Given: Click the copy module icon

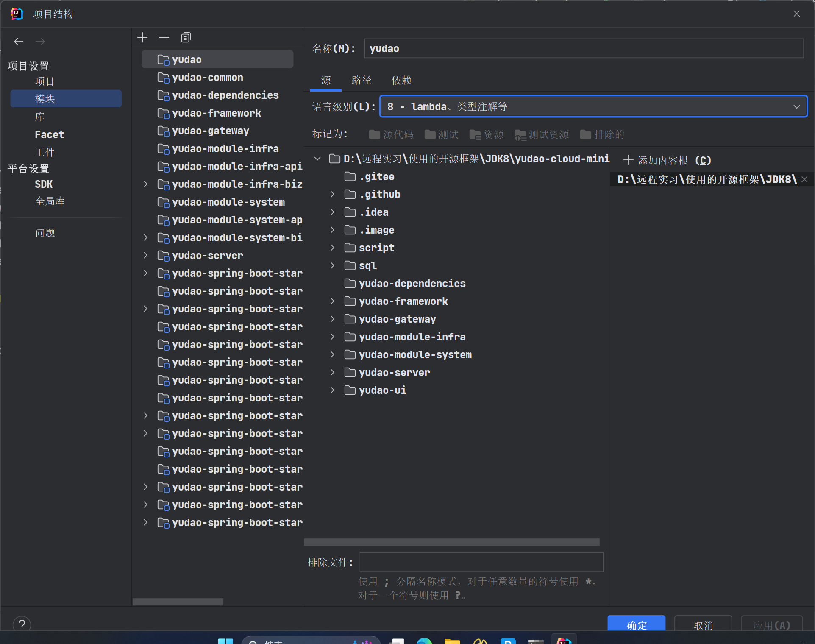Looking at the screenshot, I should 186,38.
